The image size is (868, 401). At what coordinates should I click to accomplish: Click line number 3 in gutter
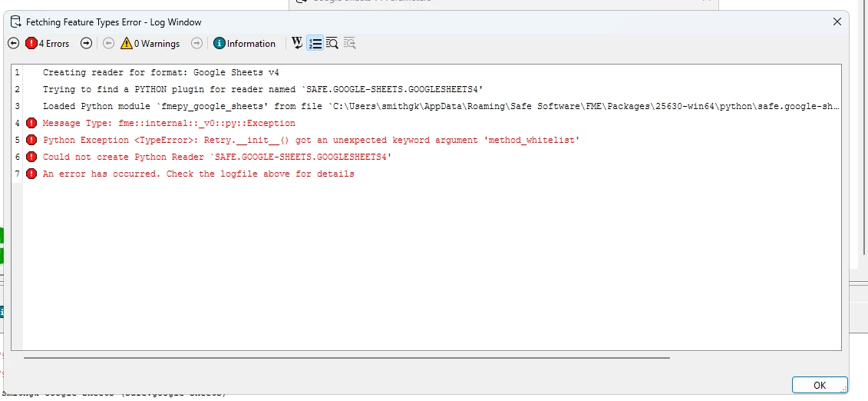17,106
